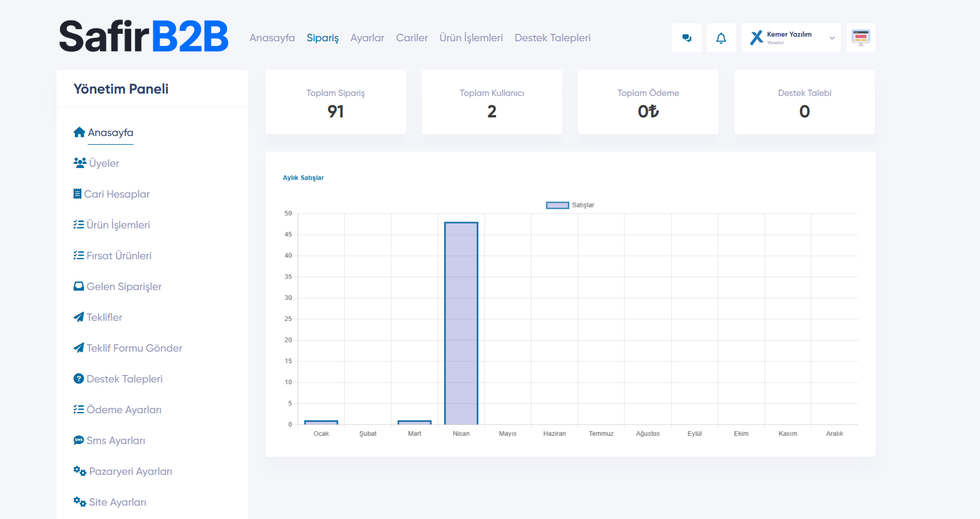Click the storefront monitor icon in header
The image size is (980, 519).
(x=860, y=38)
